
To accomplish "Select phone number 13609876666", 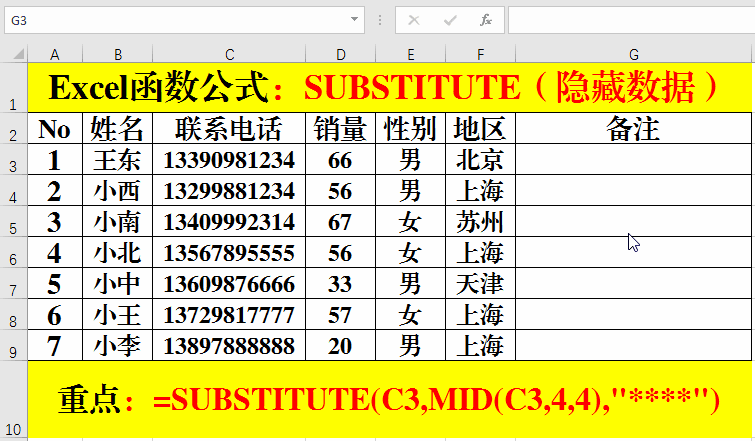I will (229, 283).
